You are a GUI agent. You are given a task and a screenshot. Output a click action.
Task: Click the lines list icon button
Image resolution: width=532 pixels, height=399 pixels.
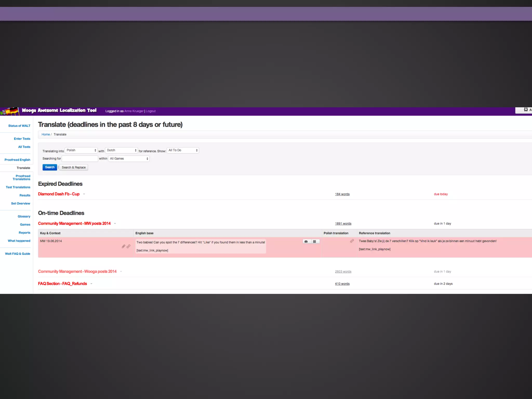point(315,242)
